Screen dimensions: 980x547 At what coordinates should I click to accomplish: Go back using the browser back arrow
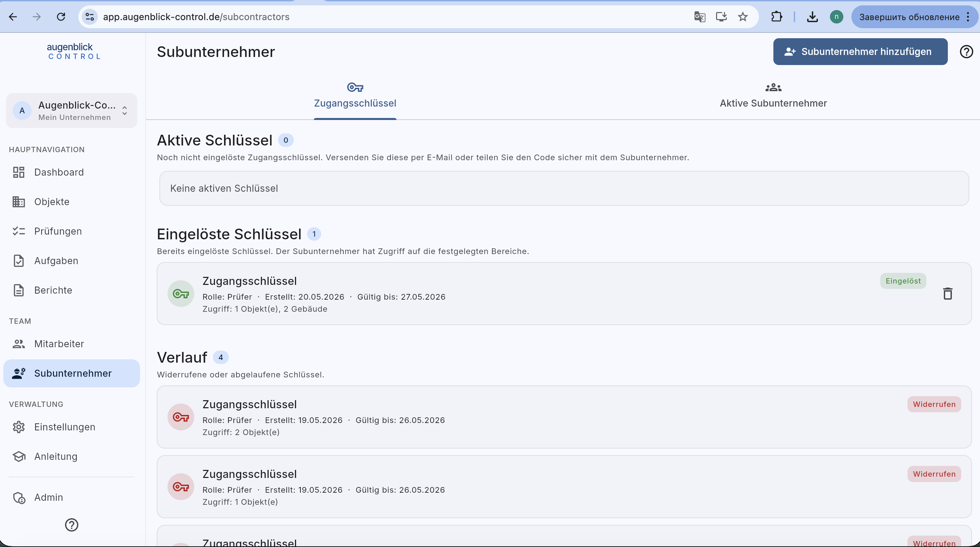pos(13,17)
